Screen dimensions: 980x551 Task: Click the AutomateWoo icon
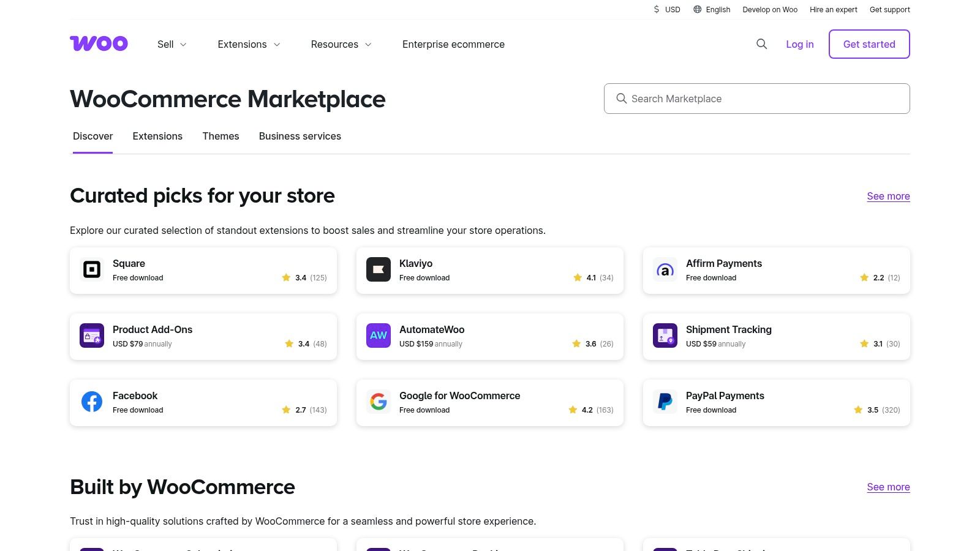[x=378, y=335]
